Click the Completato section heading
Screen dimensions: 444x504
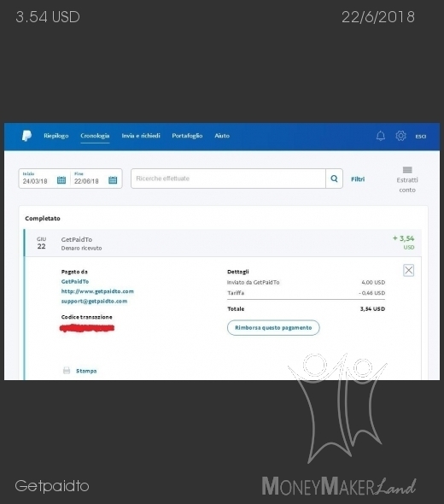coord(43,218)
